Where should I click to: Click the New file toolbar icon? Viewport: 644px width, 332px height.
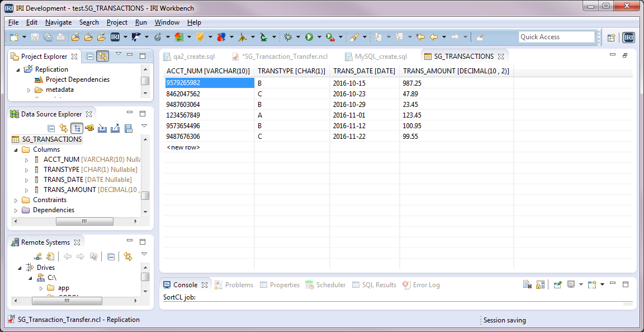(14, 37)
